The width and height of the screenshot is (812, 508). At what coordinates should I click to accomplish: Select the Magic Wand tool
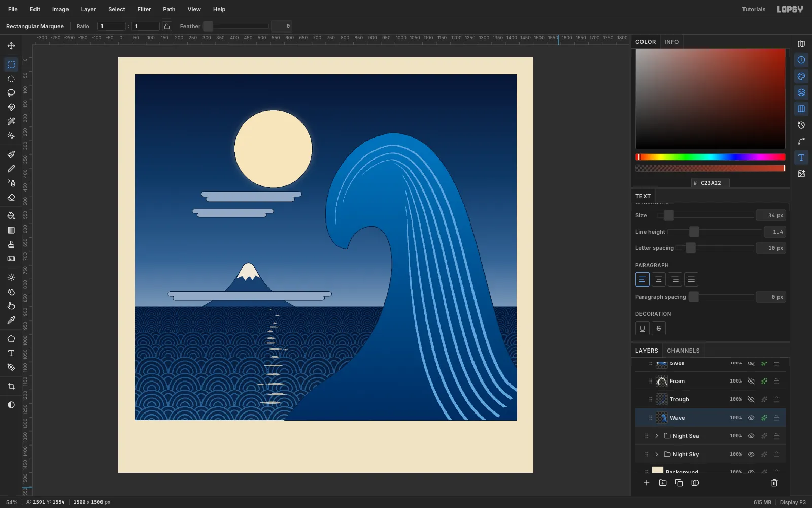(11, 121)
